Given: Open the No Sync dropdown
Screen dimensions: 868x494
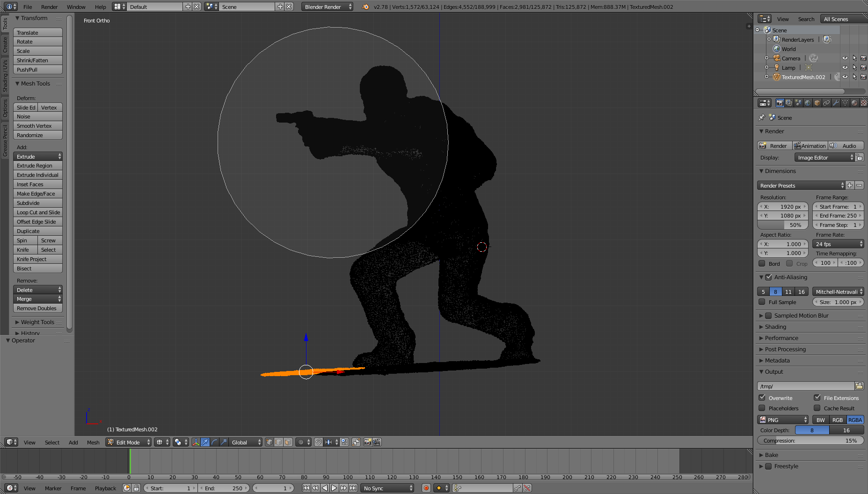Looking at the screenshot, I should click(x=387, y=488).
